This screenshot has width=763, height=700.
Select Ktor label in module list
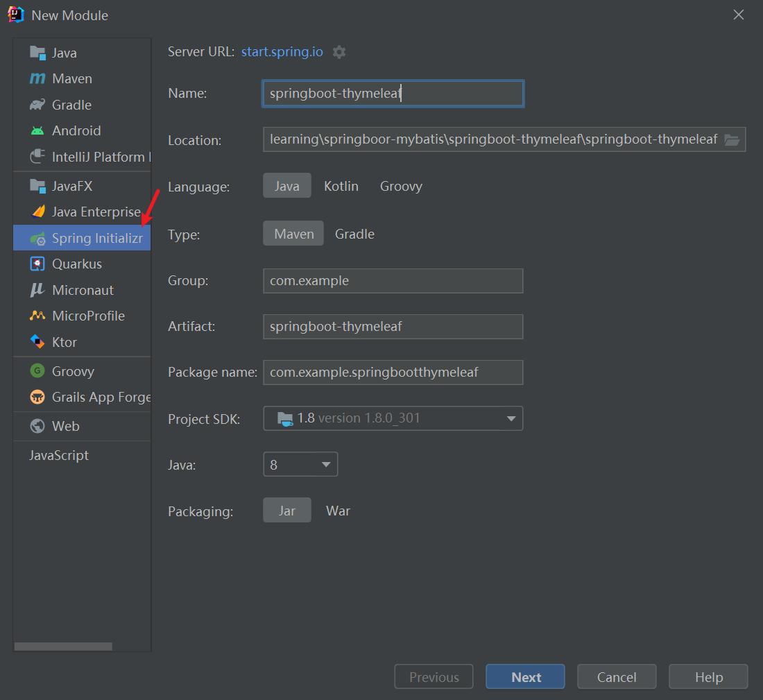tap(65, 342)
